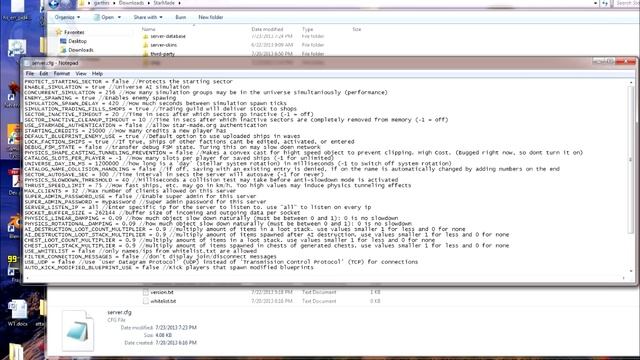
Task: Click the Notepad horizontal scrollbar right arrow
Action: (623, 278)
